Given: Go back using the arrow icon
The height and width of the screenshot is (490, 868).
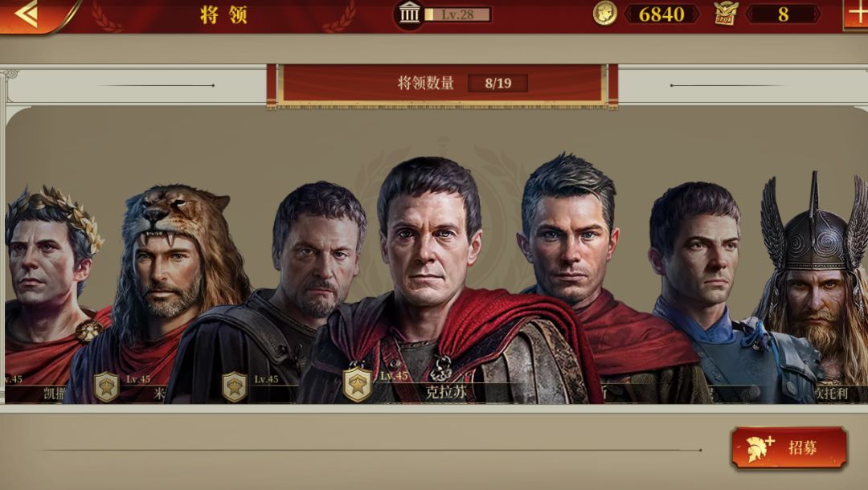Looking at the screenshot, I should click(x=27, y=14).
